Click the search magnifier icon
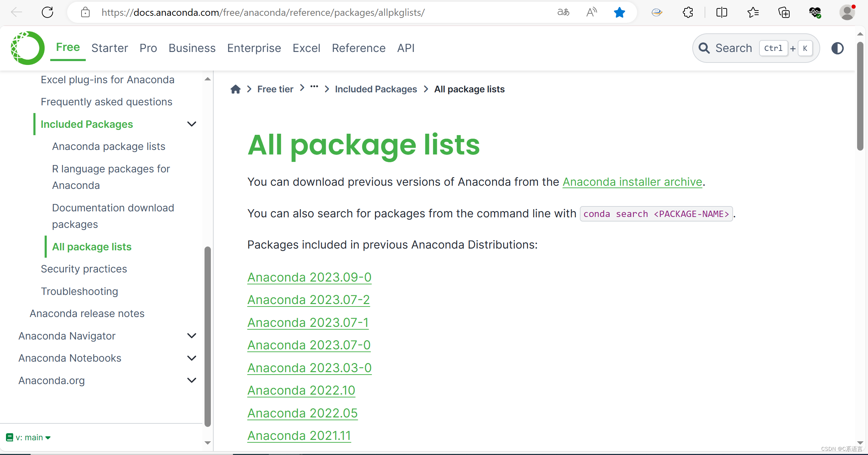The image size is (868, 455). point(704,48)
